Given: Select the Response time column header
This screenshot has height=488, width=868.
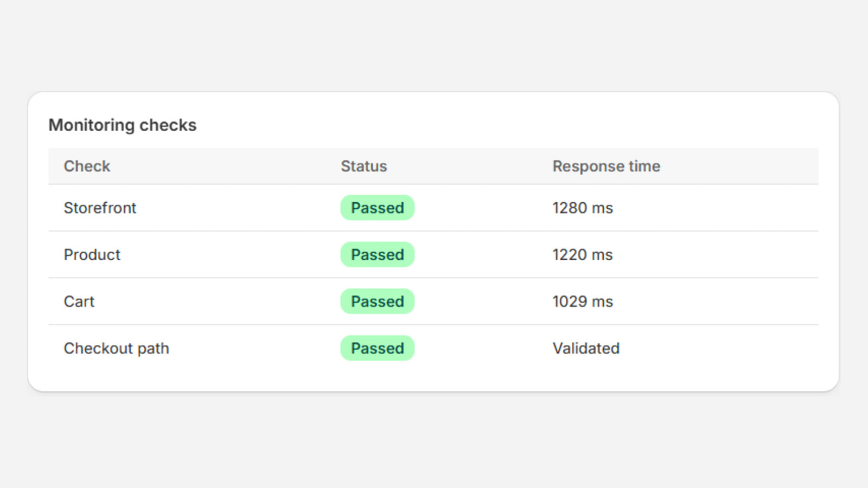Looking at the screenshot, I should click(607, 166).
